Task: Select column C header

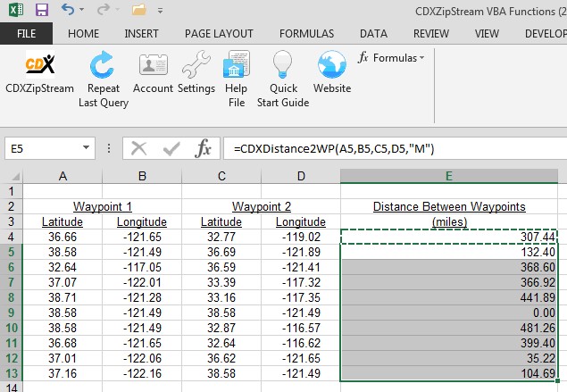Action: [x=221, y=176]
